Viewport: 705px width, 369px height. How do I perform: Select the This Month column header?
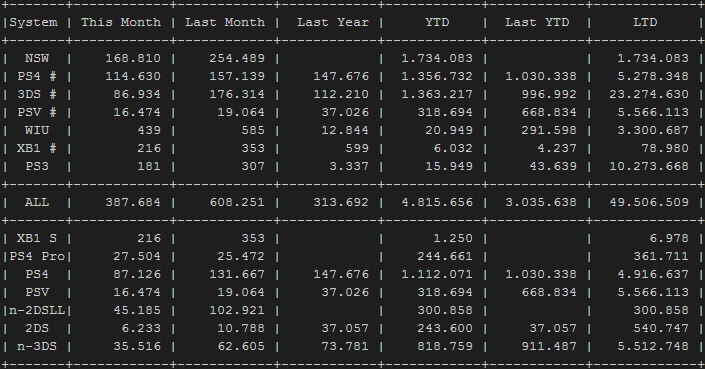121,22
